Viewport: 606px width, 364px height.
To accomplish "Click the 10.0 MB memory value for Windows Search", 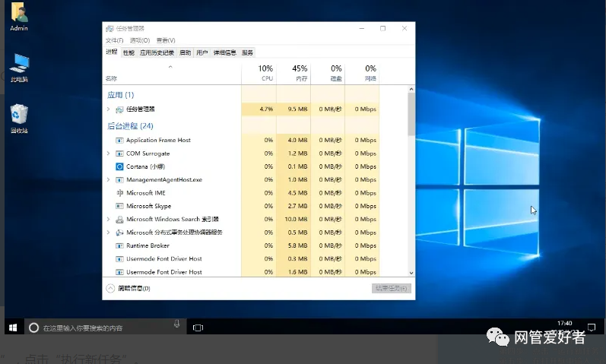I will 296,219.
